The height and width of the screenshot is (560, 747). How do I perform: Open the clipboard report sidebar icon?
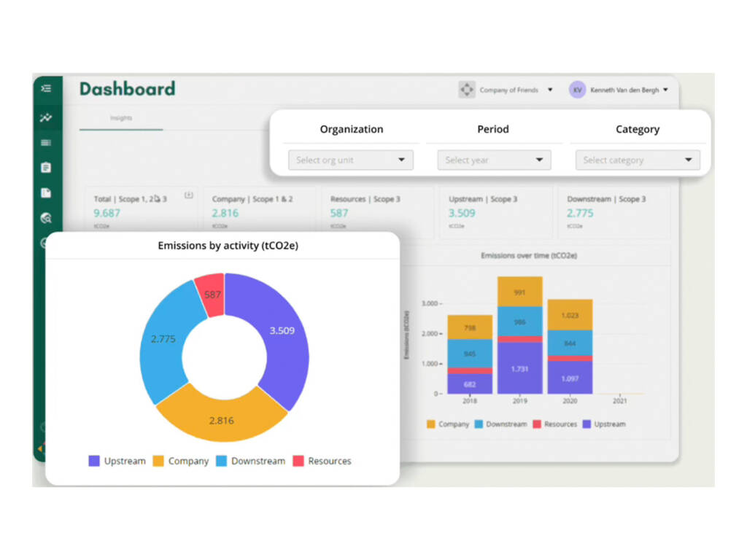pos(46,168)
